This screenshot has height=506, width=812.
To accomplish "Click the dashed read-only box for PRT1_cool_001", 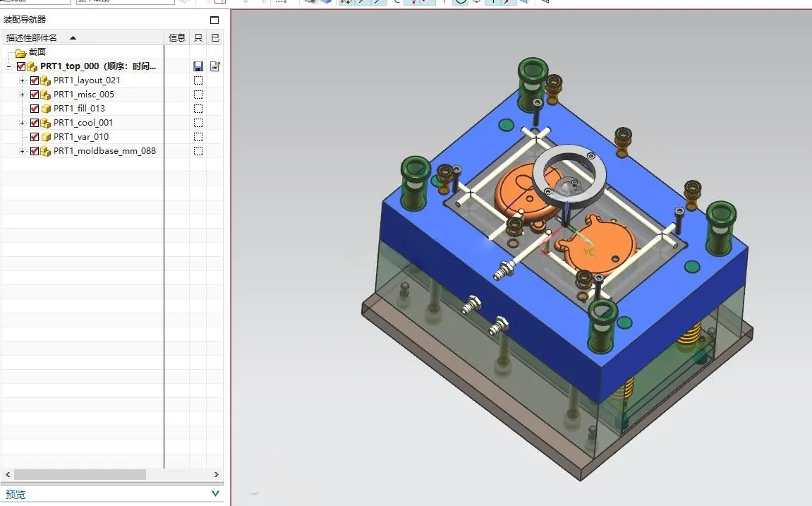I will coord(198,123).
